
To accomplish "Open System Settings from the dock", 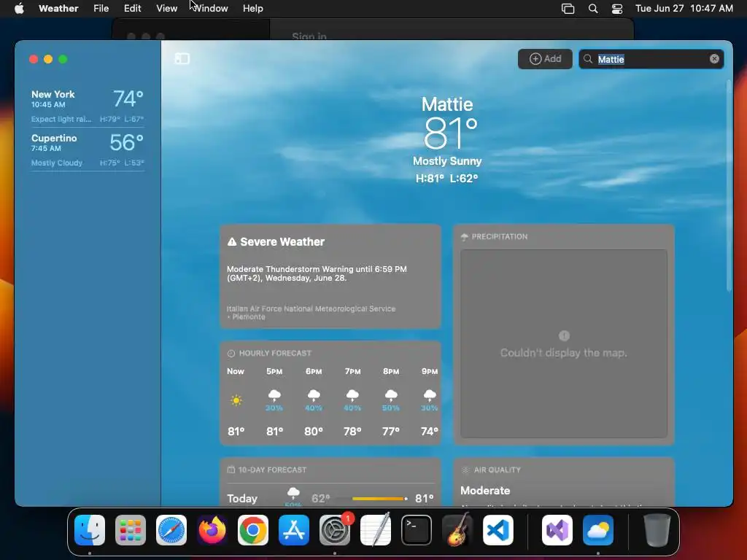I will point(334,530).
